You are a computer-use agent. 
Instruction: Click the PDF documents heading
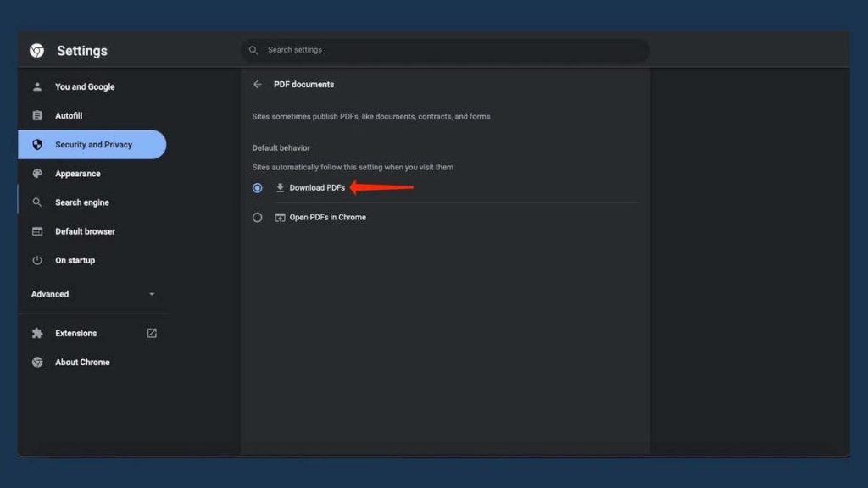[304, 85]
